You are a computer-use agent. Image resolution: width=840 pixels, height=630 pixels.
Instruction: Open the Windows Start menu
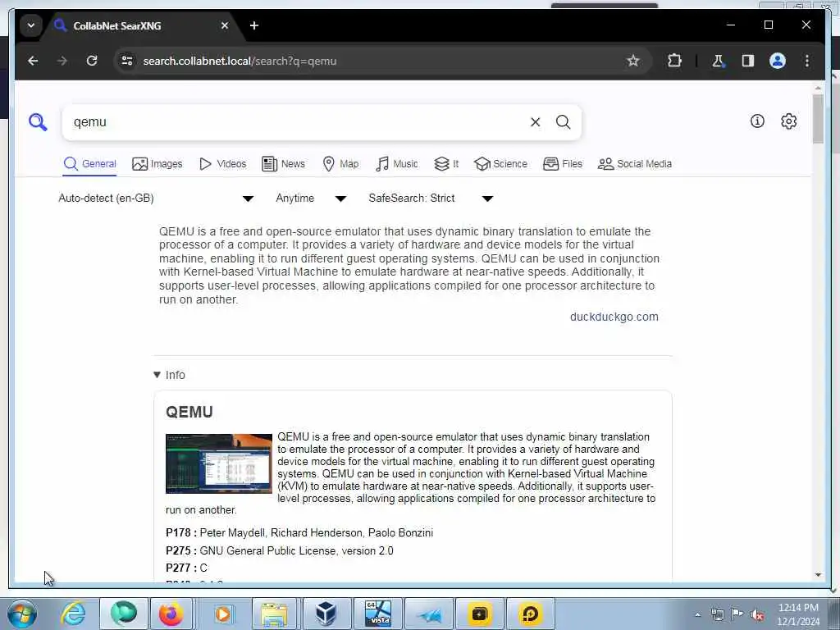click(21, 614)
